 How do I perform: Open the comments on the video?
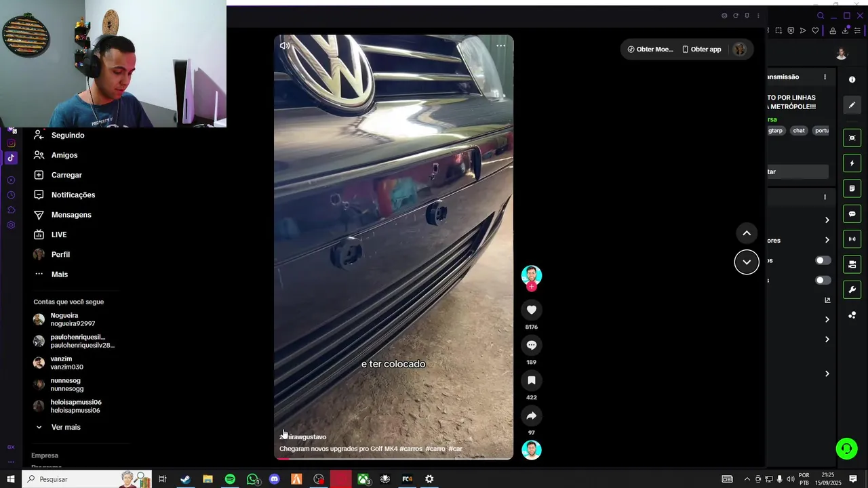[x=532, y=345]
